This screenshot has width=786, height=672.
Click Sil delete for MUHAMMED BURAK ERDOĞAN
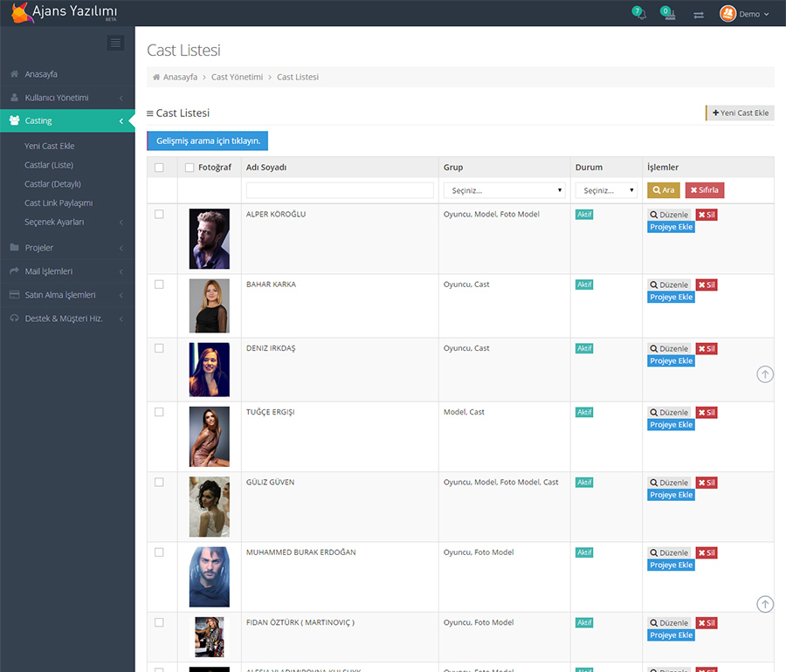(x=707, y=552)
